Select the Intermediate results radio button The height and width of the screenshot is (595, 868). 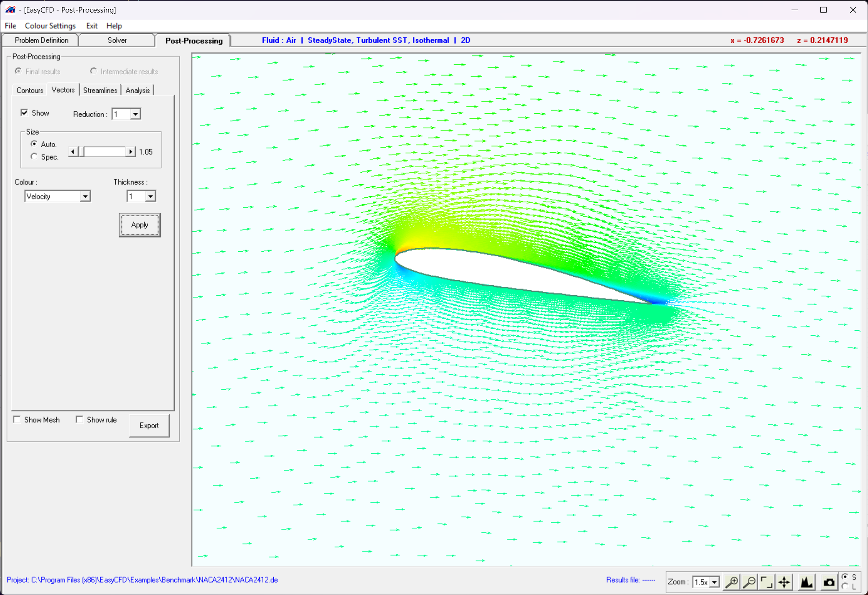[94, 71]
